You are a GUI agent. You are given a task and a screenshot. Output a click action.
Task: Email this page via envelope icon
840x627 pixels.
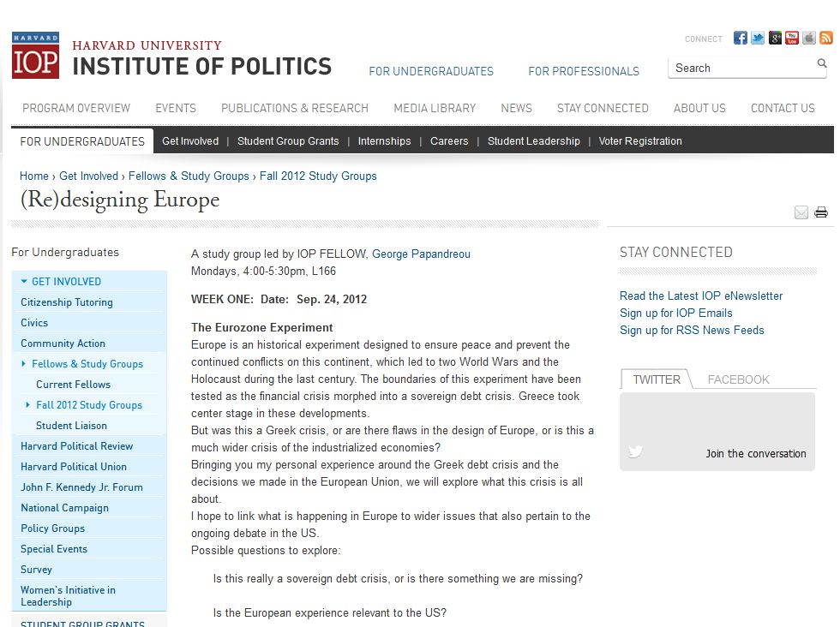pos(801,212)
